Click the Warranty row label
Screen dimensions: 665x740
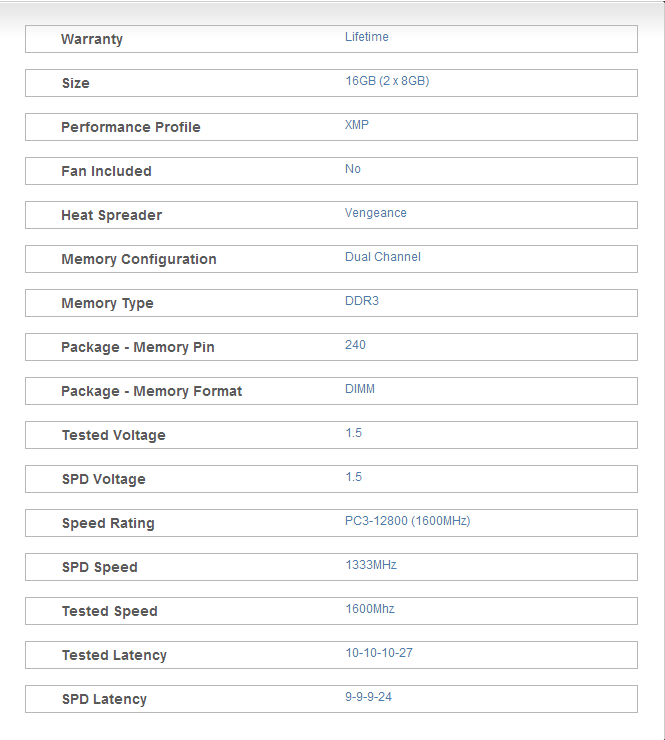(x=92, y=39)
